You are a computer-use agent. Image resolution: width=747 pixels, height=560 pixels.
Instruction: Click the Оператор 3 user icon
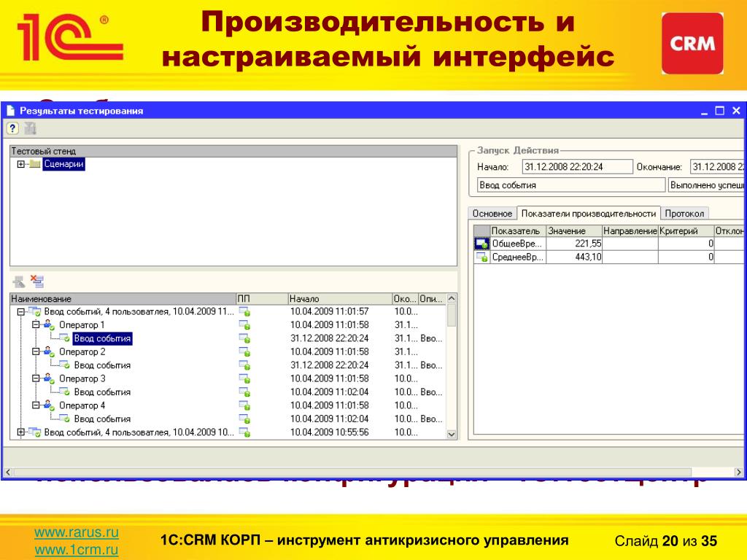point(49,378)
